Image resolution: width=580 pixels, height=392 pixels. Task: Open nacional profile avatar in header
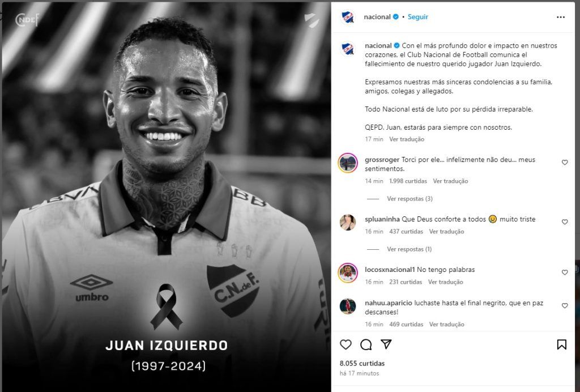(x=348, y=17)
